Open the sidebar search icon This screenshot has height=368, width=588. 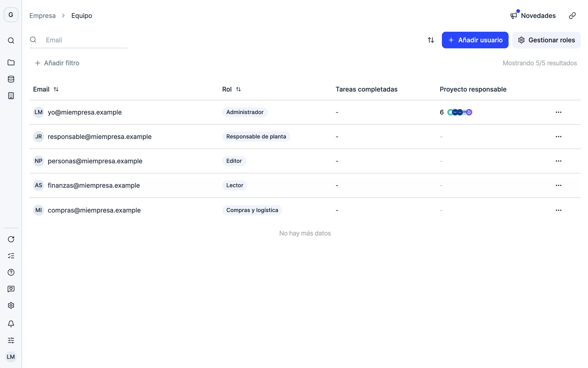click(11, 41)
